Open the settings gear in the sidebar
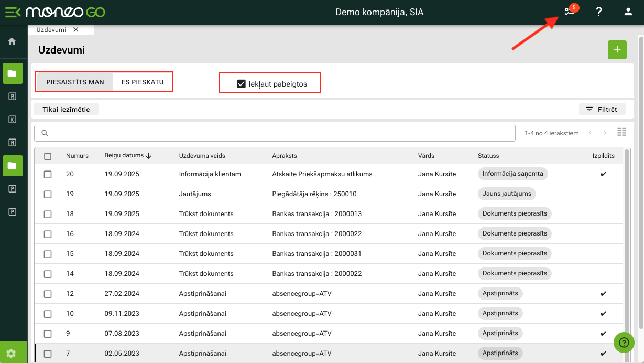The height and width of the screenshot is (363, 644). tap(12, 353)
